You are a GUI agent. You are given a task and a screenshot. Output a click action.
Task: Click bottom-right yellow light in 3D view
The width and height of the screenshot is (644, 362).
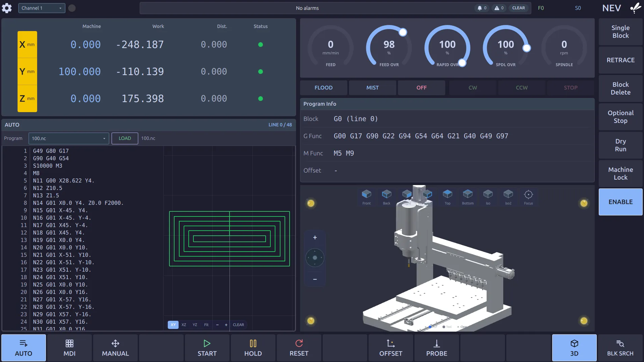(584, 321)
